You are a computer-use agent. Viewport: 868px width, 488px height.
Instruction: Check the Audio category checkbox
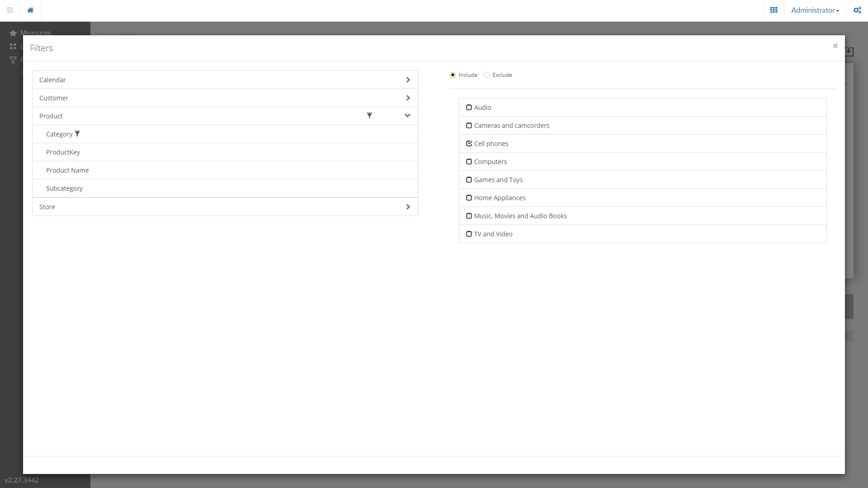point(469,108)
